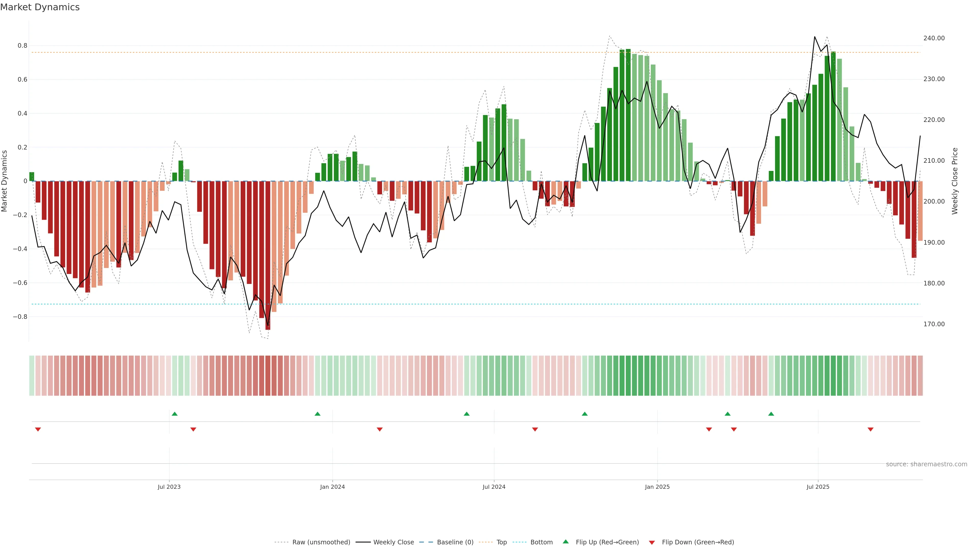Screen dimensions: 980x551
Task: Click flip-up marker just before Jul 2024
Action: 467,414
